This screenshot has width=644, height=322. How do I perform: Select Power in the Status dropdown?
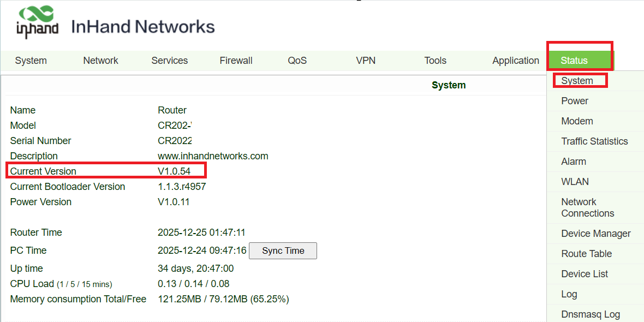pos(575,101)
